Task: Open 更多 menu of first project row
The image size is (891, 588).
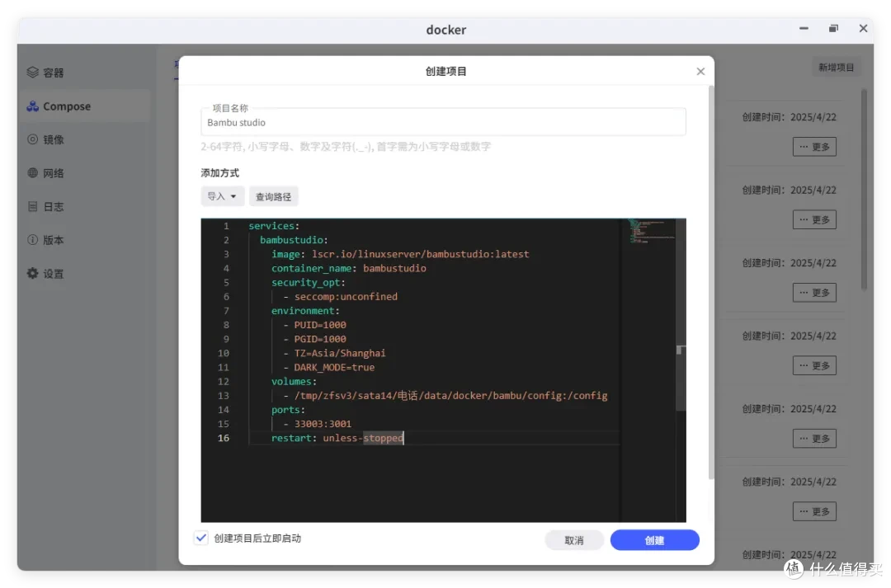Action: click(814, 147)
